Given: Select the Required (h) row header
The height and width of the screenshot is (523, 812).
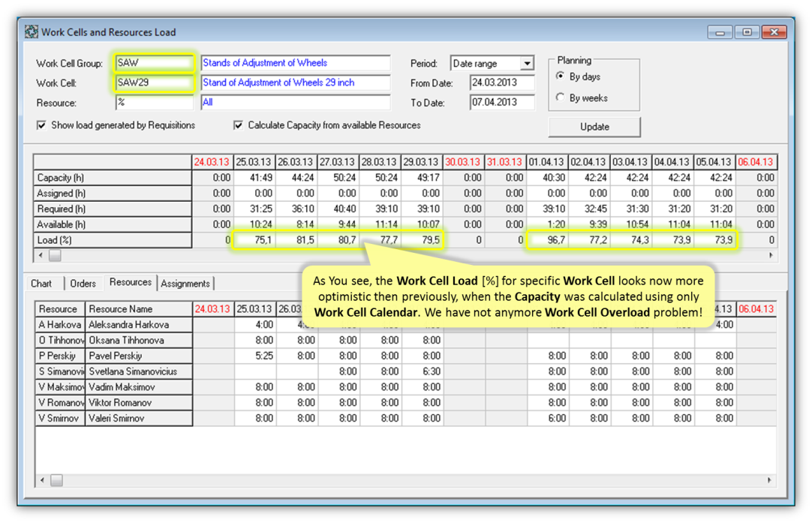Looking at the screenshot, I should coord(113,209).
